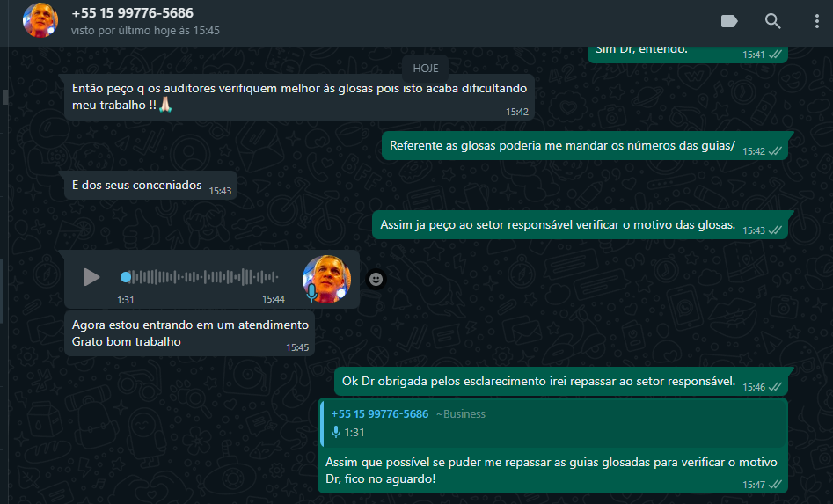Click the HOJE date badge
This screenshot has height=504, width=833.
tap(426, 69)
